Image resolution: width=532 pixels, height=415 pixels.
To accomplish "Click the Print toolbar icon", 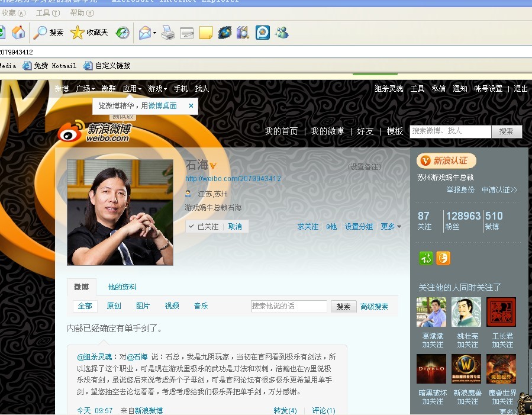I will click(x=168, y=33).
